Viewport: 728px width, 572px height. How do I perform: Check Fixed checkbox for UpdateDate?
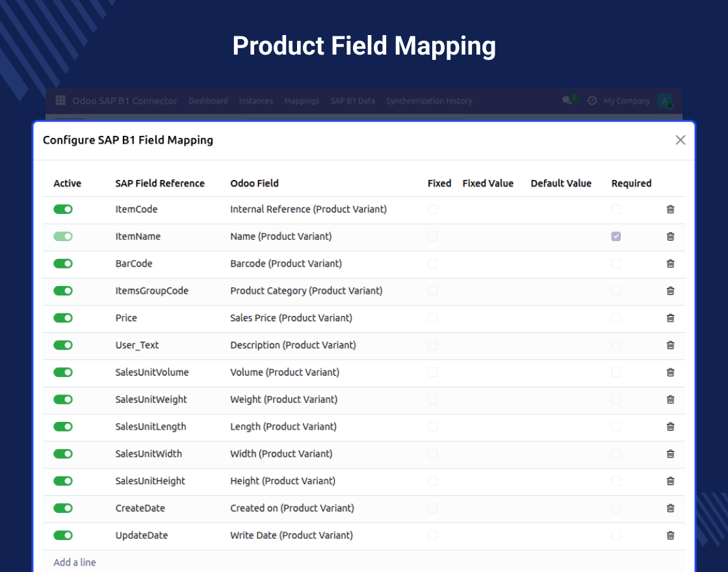433,536
